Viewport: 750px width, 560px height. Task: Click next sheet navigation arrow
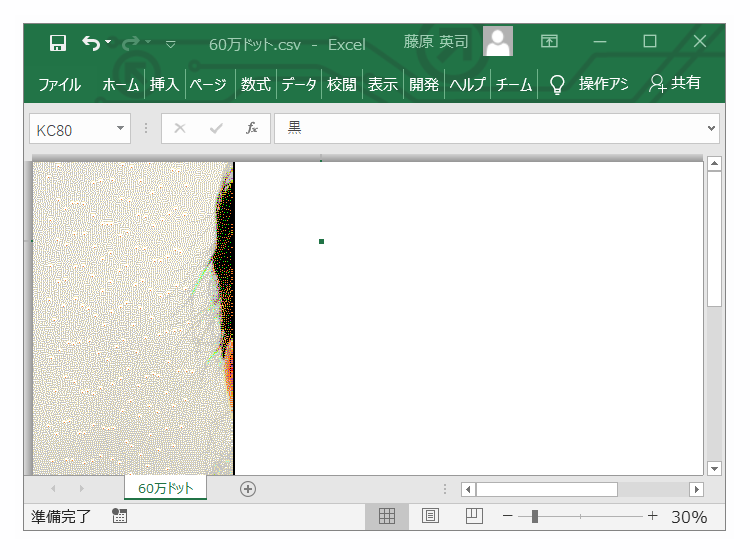pos(82,488)
